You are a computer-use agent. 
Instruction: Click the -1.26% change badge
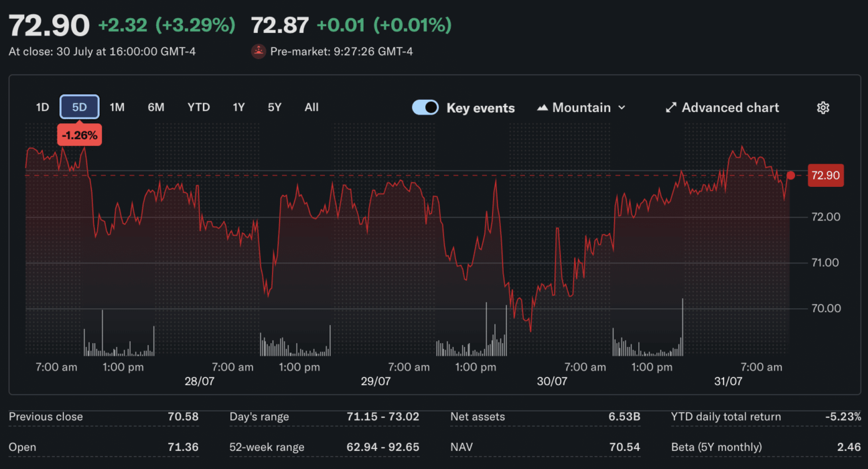[80, 135]
